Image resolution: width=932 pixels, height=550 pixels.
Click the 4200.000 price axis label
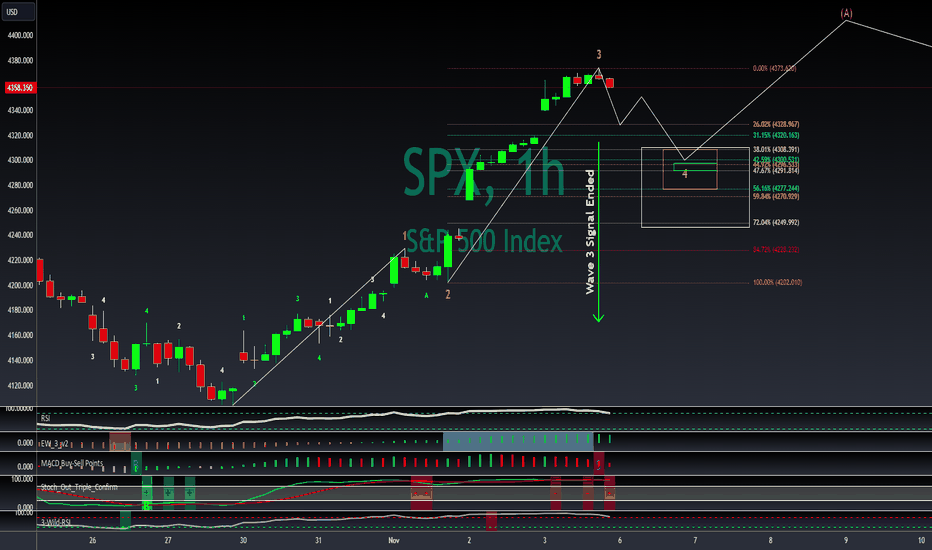pos(20,285)
